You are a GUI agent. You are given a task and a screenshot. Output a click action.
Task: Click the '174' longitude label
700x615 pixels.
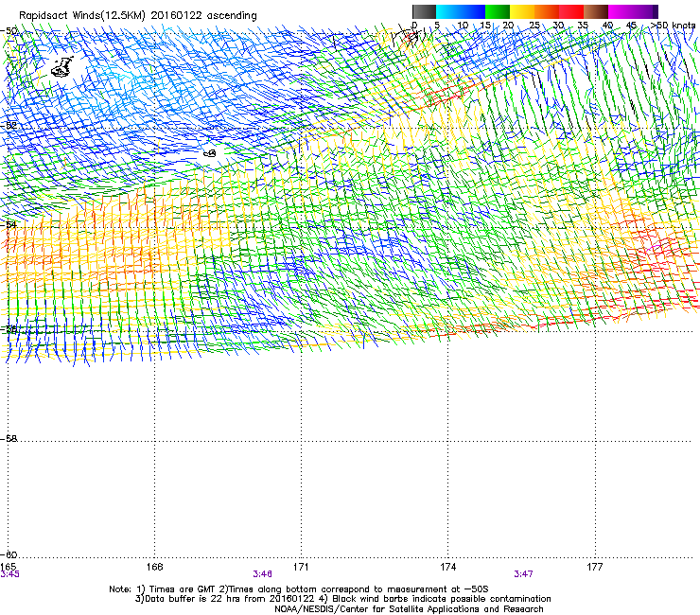pyautogui.click(x=447, y=567)
